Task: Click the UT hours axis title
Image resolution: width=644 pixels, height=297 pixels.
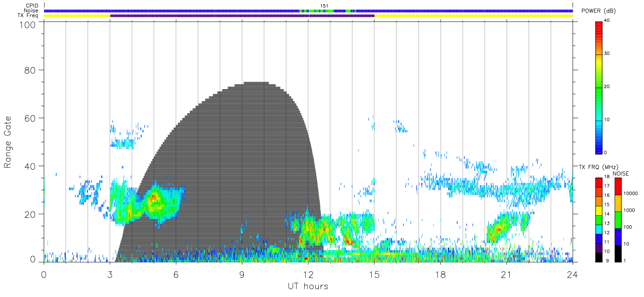Action: (x=308, y=286)
